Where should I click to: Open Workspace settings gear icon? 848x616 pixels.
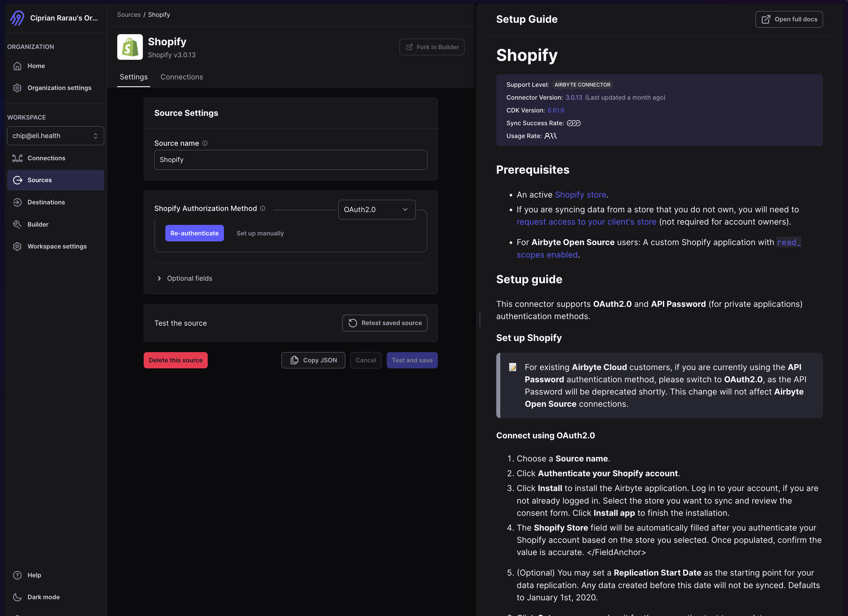coord(18,246)
